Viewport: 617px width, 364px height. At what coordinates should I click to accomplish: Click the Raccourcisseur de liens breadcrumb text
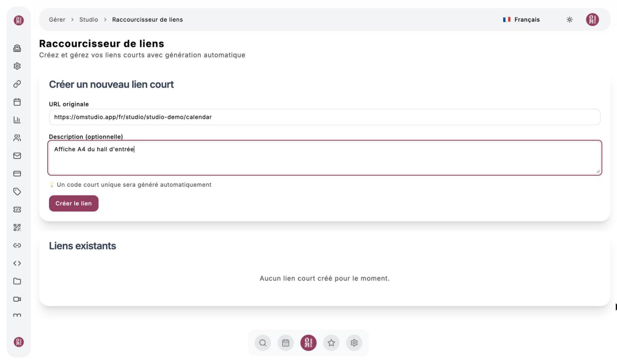coord(147,19)
